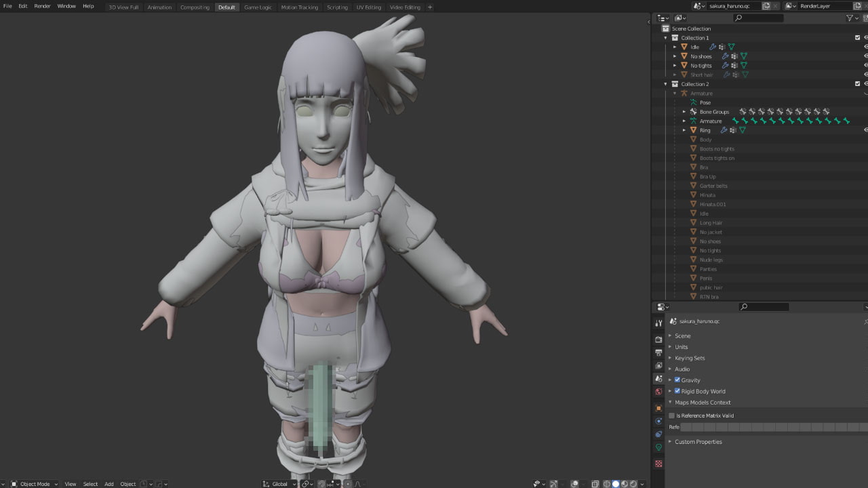Open the File menu
868x488 pixels.
tap(7, 6)
